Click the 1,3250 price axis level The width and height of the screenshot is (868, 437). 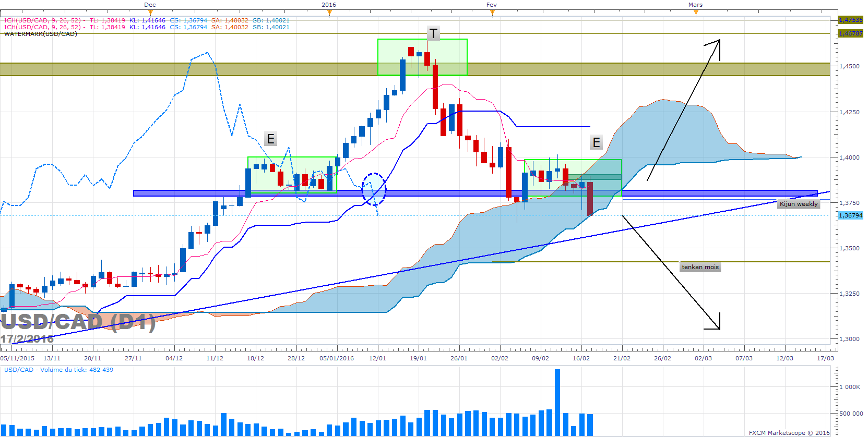850,294
